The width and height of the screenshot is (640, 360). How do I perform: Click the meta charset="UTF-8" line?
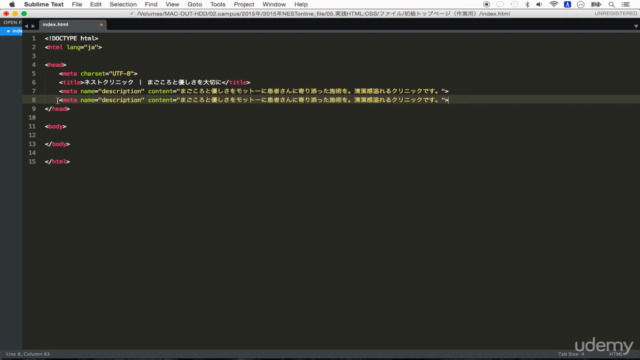click(x=98, y=74)
